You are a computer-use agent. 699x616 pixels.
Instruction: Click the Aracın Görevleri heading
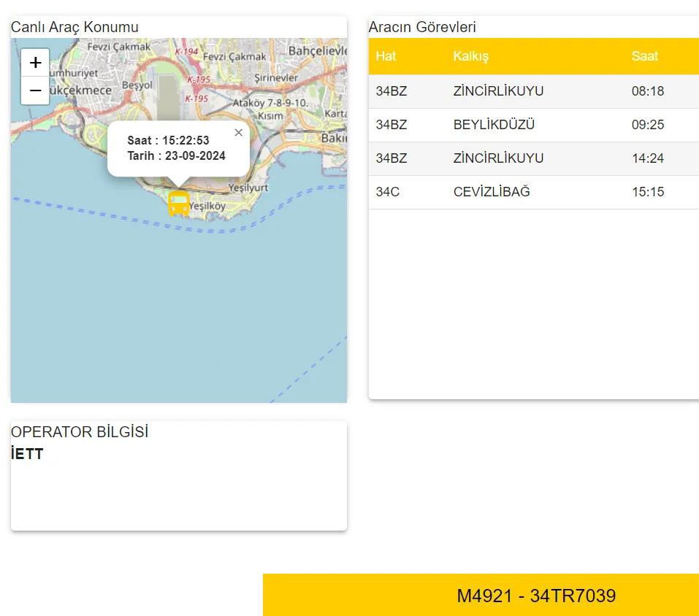[422, 27]
